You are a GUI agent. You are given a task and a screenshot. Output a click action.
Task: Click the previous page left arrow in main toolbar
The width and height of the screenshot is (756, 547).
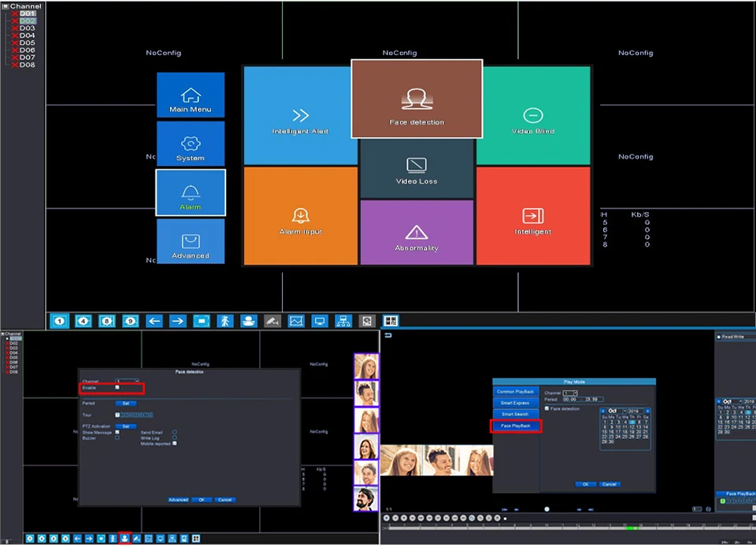click(154, 321)
